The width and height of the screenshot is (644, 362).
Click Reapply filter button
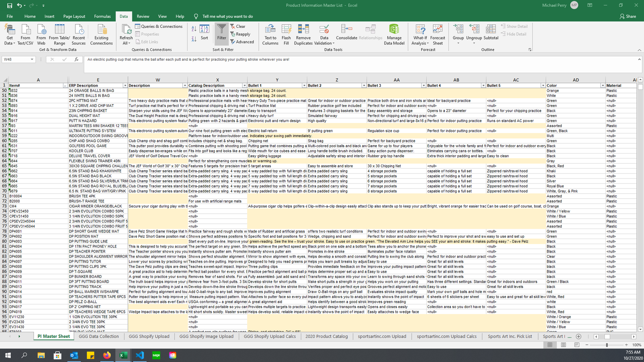click(x=240, y=34)
